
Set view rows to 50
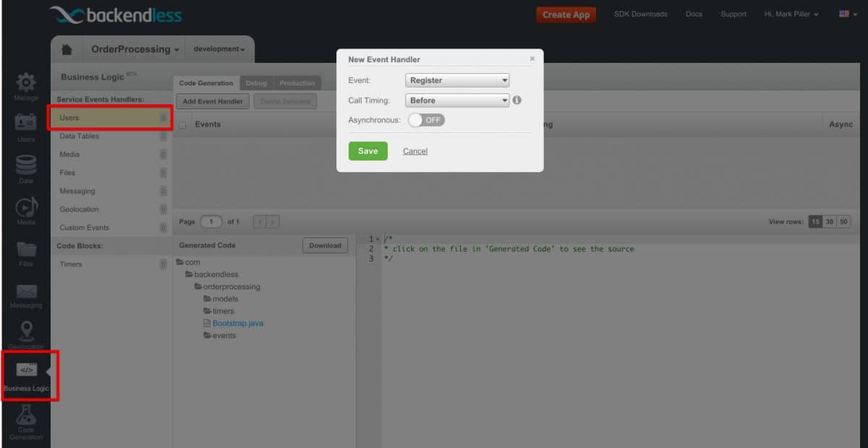843,221
